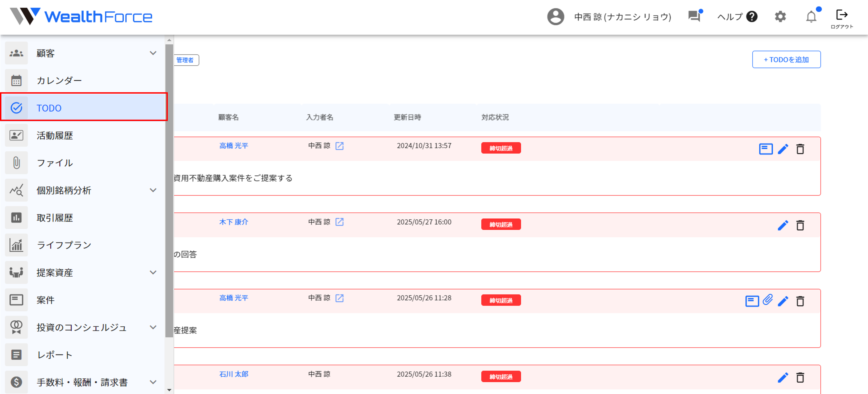Select TODO in the sidebar
The image size is (868, 394).
(84, 108)
